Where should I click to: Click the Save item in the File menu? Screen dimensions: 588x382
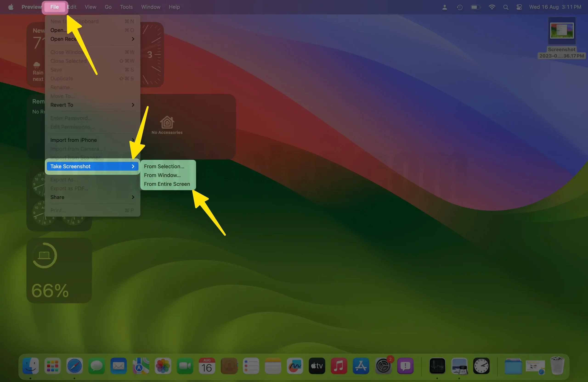(x=92, y=70)
